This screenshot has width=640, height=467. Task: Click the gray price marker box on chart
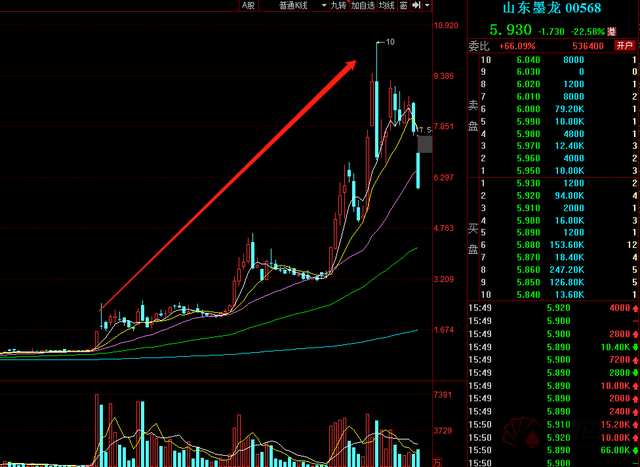click(425, 145)
